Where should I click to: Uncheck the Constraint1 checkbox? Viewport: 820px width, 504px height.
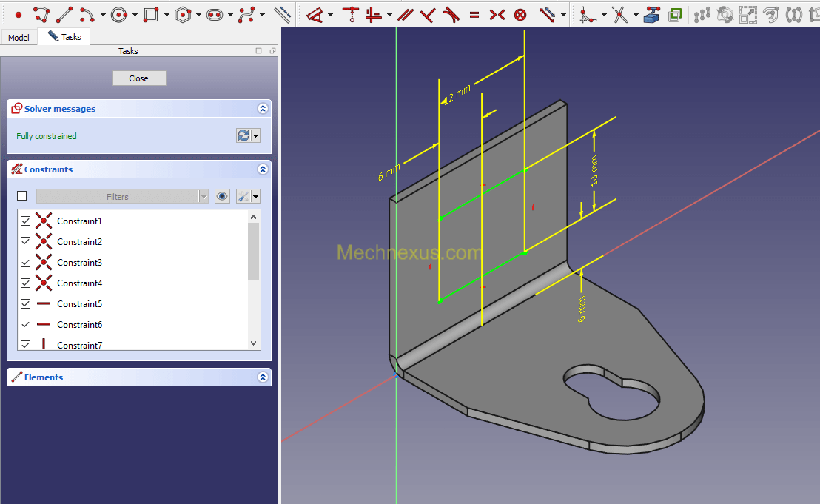26,221
